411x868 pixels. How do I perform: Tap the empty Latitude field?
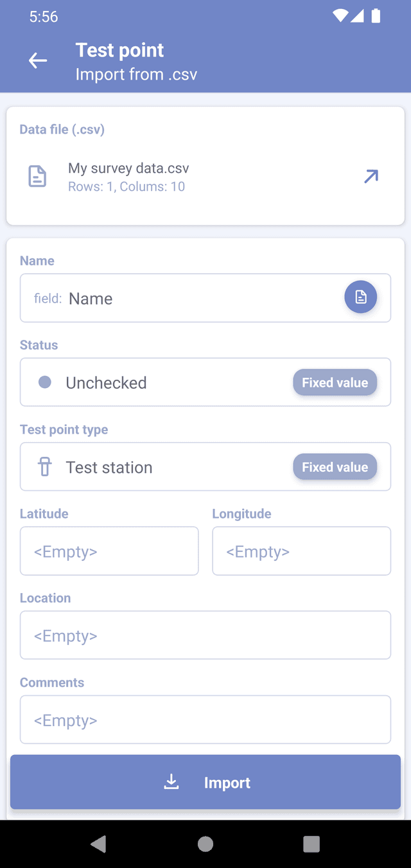point(109,551)
